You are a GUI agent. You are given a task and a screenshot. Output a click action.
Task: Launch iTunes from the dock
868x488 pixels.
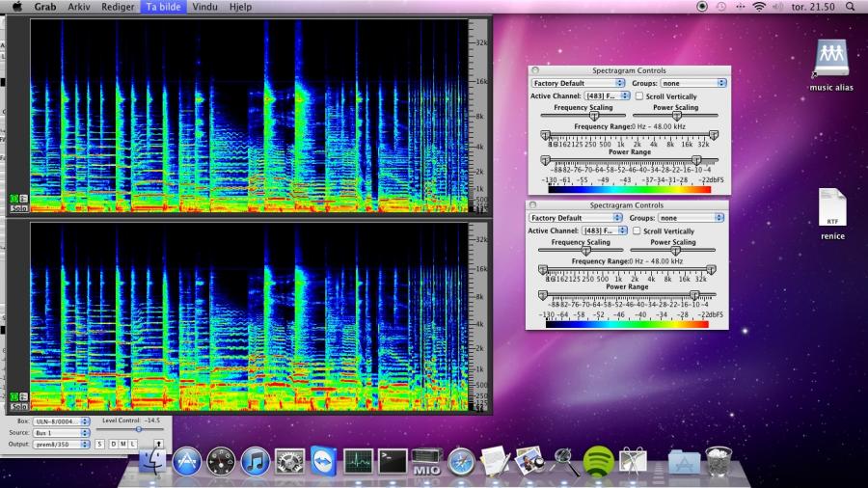255,461
